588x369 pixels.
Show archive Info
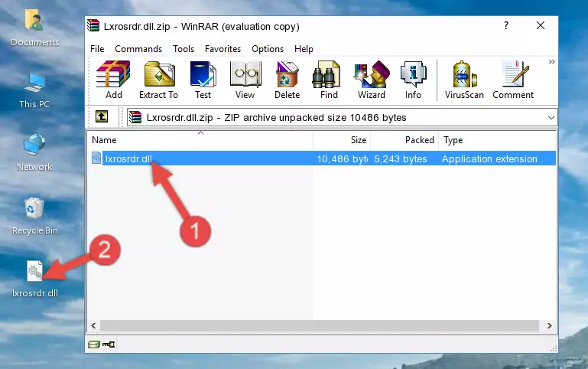point(413,80)
